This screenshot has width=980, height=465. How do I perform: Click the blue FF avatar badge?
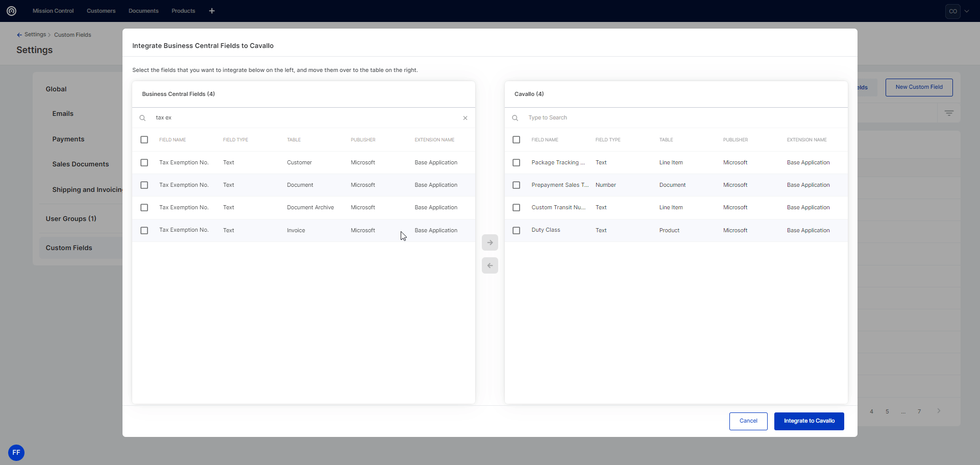tap(16, 453)
